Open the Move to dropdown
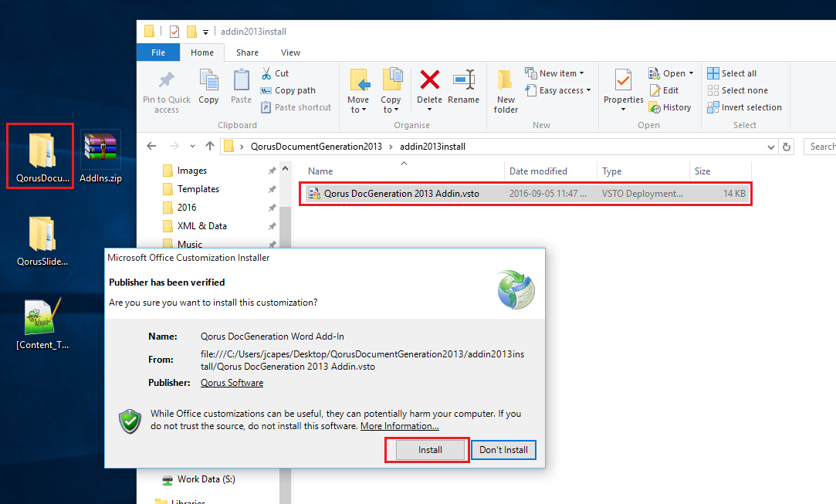The width and height of the screenshot is (836, 504). 357,104
